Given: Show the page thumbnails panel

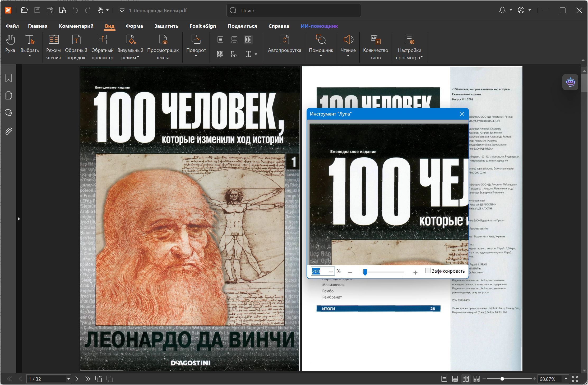Looking at the screenshot, I should pyautogui.click(x=8, y=95).
